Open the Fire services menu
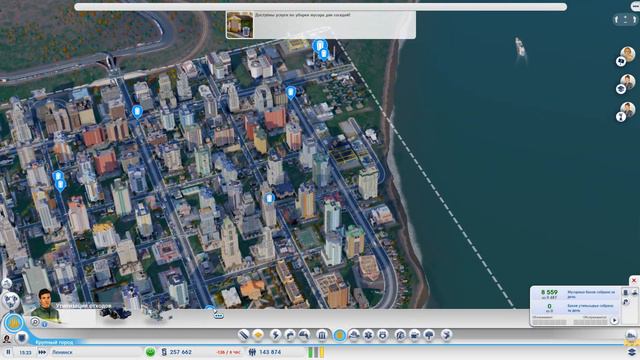 click(x=354, y=336)
